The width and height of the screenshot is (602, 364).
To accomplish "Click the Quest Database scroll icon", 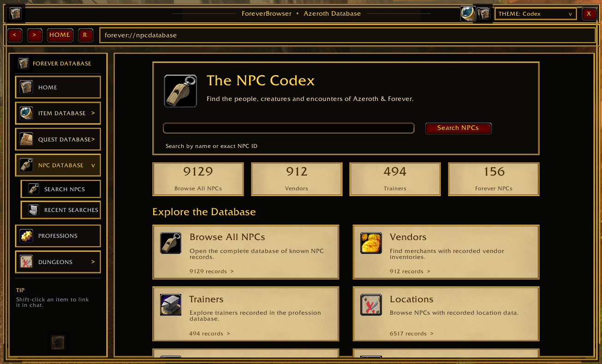I will pyautogui.click(x=26, y=139).
